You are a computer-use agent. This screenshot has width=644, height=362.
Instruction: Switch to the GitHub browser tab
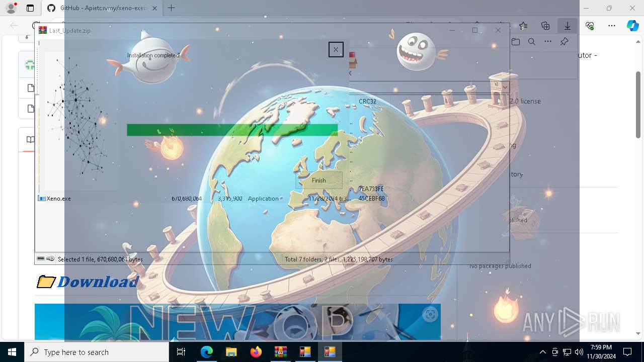[x=104, y=8]
